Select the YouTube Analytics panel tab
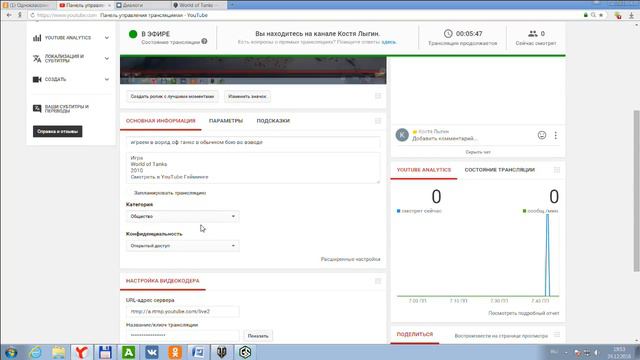This screenshot has width=640, height=360. pos(424,170)
